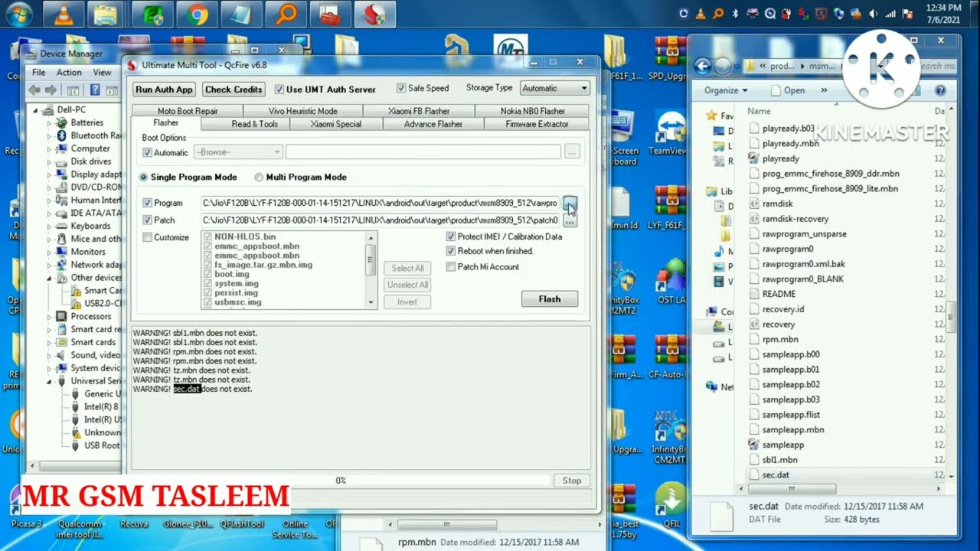The width and height of the screenshot is (980, 551).
Task: Select the sec.dat file in Explorer
Action: [x=776, y=474]
